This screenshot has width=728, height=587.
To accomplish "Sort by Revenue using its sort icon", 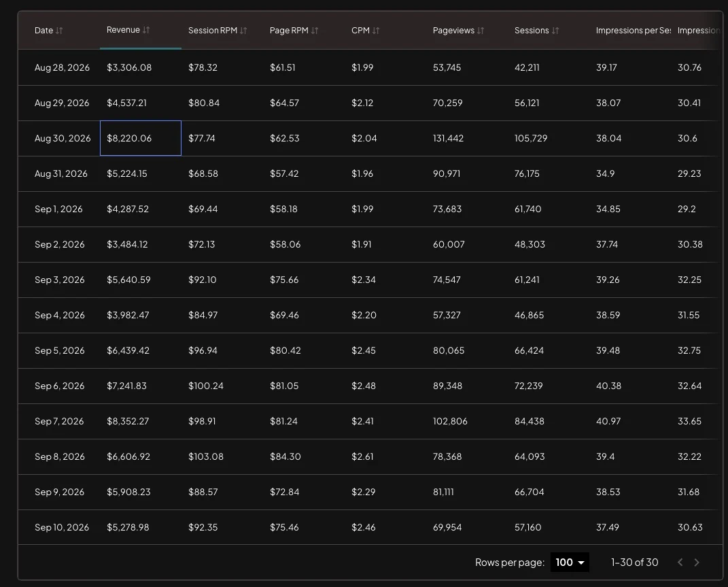I will point(146,30).
